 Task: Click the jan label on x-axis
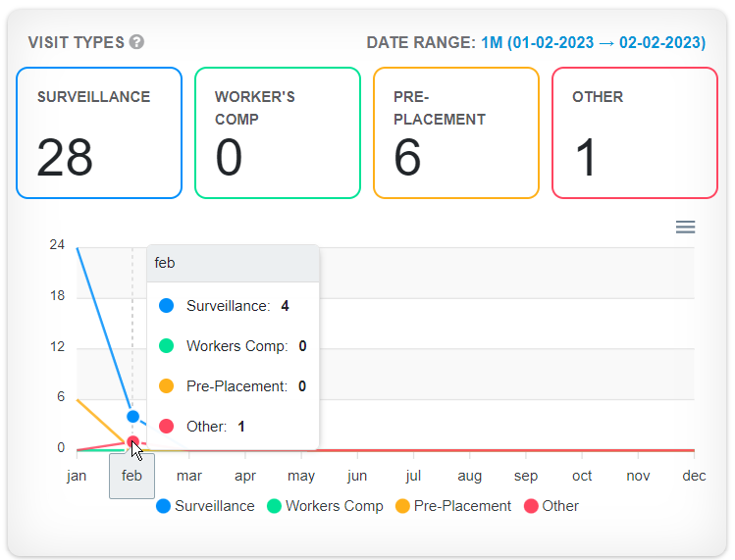point(77,476)
